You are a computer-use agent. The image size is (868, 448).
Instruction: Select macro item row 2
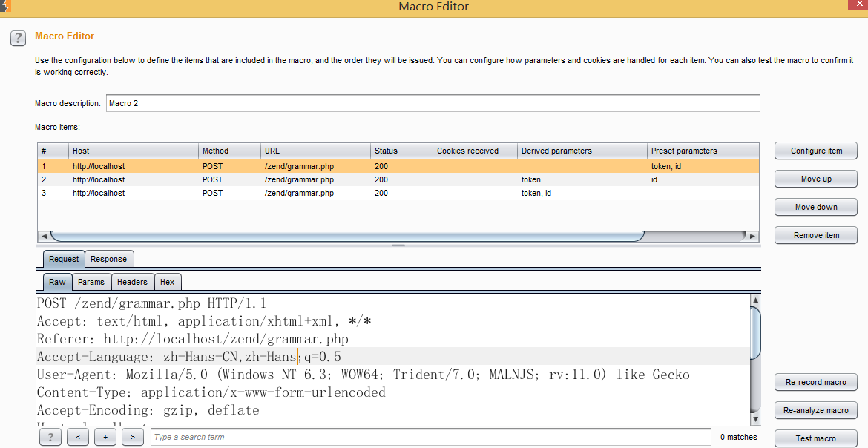coord(398,179)
